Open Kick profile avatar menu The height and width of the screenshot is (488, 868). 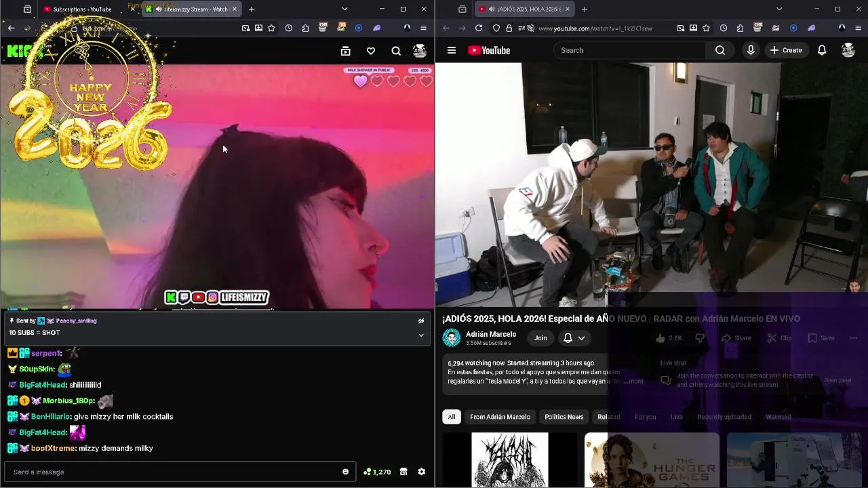[x=420, y=51]
